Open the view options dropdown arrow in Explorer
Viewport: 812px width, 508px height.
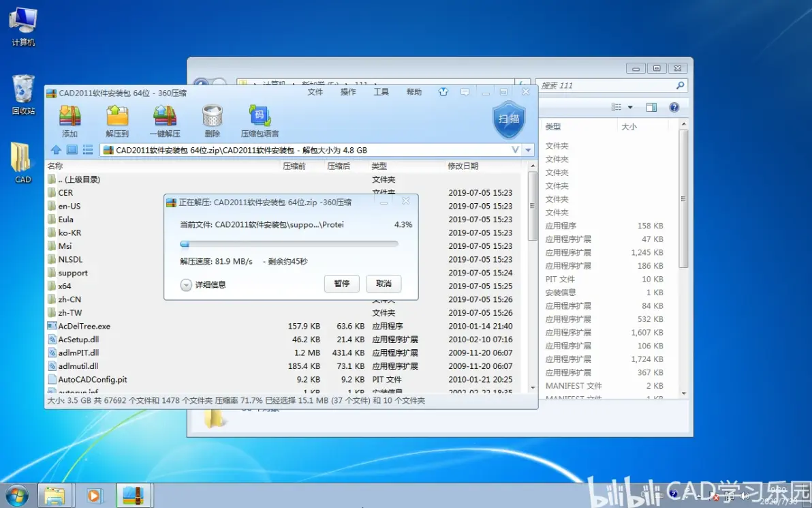[630, 107]
